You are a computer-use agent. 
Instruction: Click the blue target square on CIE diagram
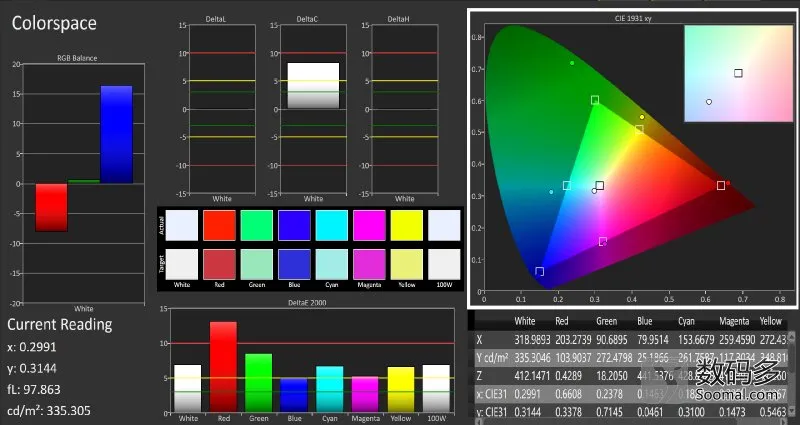539,271
